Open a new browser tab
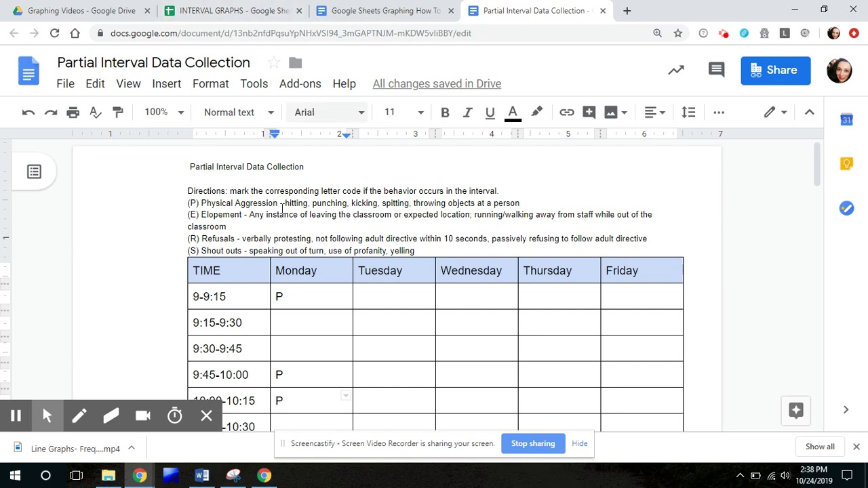Image resolution: width=868 pixels, height=488 pixels. pos(627,11)
